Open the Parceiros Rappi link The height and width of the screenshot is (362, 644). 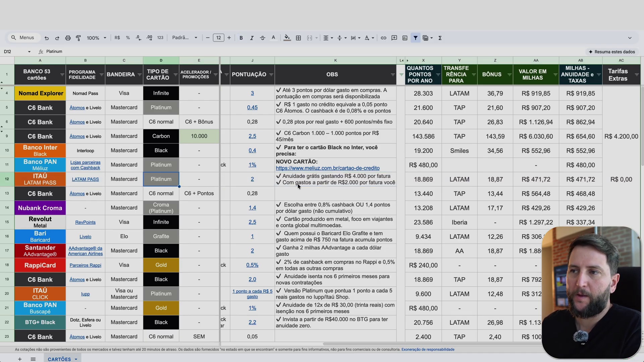click(85, 265)
